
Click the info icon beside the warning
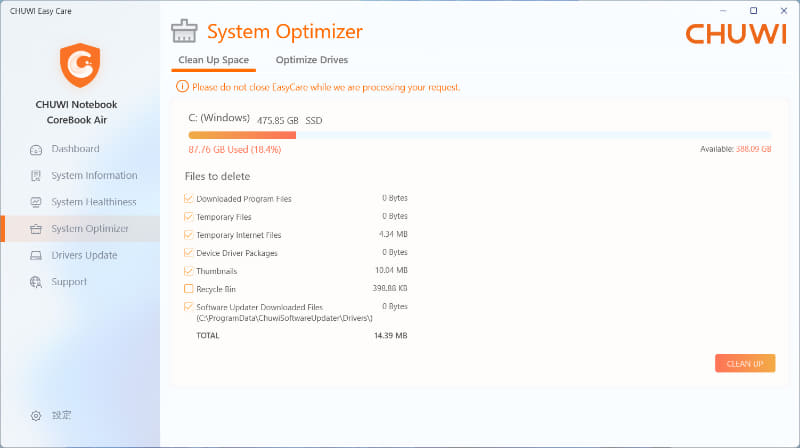point(182,87)
